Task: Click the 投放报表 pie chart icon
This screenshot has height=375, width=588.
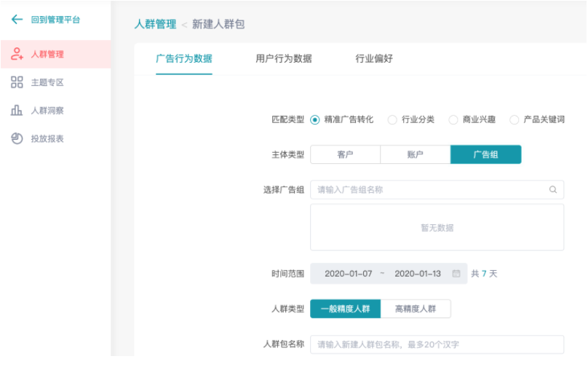Action: tap(17, 138)
